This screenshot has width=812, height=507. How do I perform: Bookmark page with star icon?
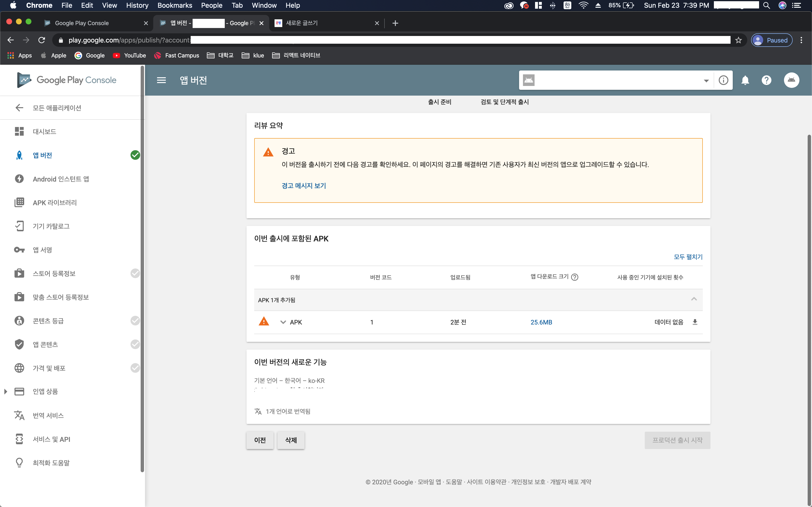(738, 40)
